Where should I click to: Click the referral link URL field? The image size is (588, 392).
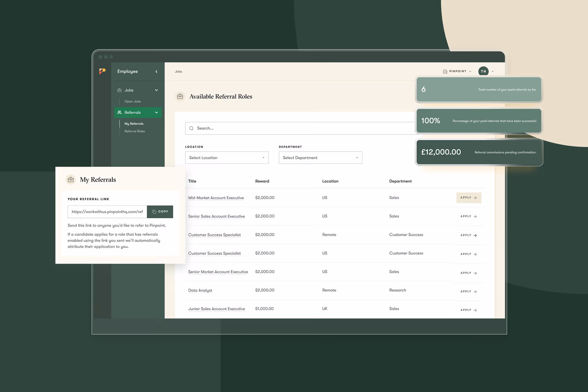[107, 212]
